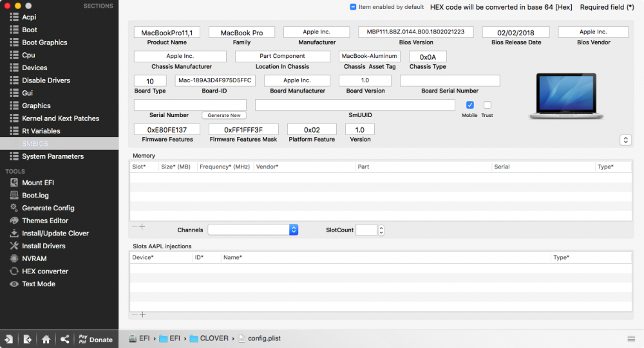Switch to System Parameters section

[x=53, y=156]
